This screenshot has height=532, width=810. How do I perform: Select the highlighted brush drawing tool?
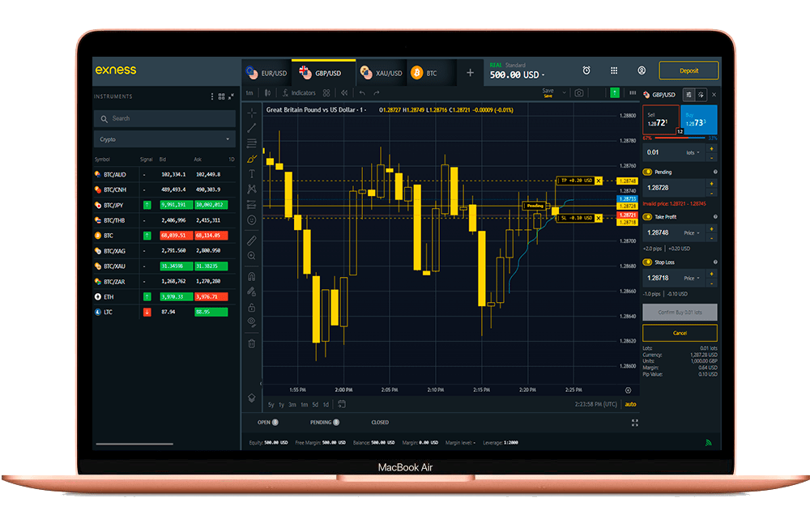pos(252,159)
